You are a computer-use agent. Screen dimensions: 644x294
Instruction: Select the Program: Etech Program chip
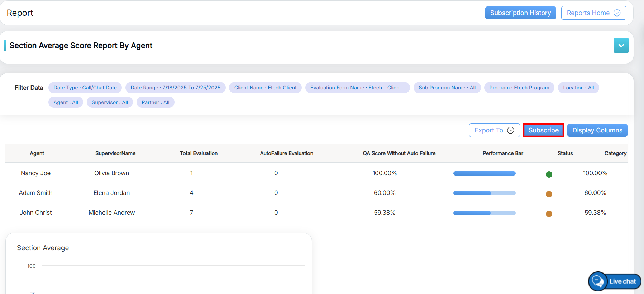tap(519, 88)
